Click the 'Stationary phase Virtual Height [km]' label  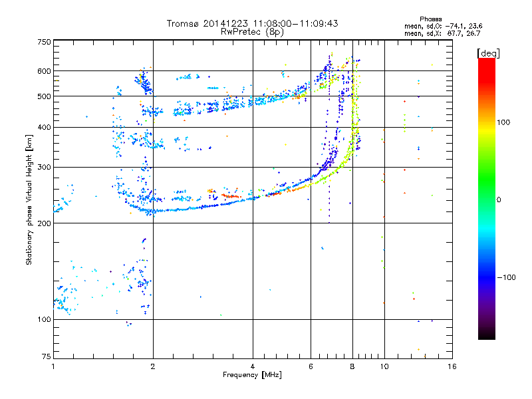[29, 199]
